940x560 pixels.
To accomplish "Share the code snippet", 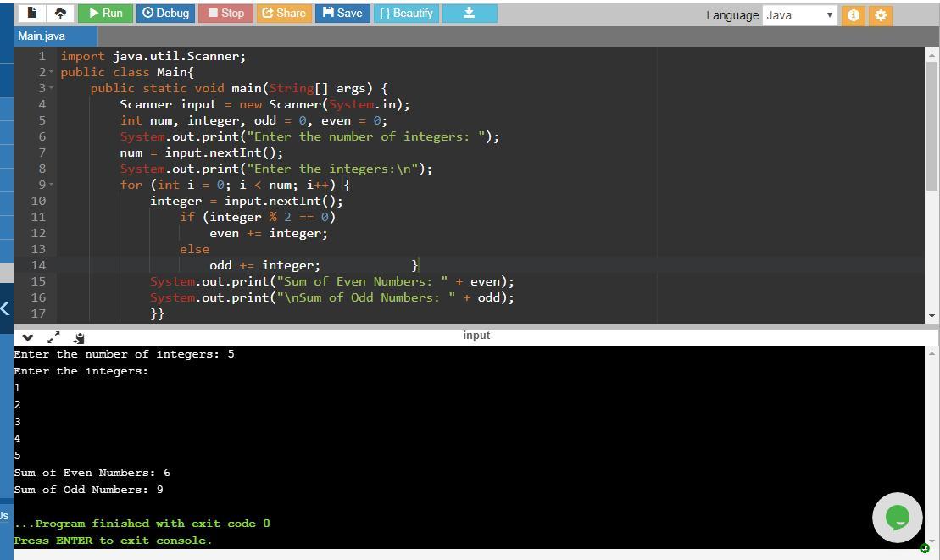I will tap(283, 13).
